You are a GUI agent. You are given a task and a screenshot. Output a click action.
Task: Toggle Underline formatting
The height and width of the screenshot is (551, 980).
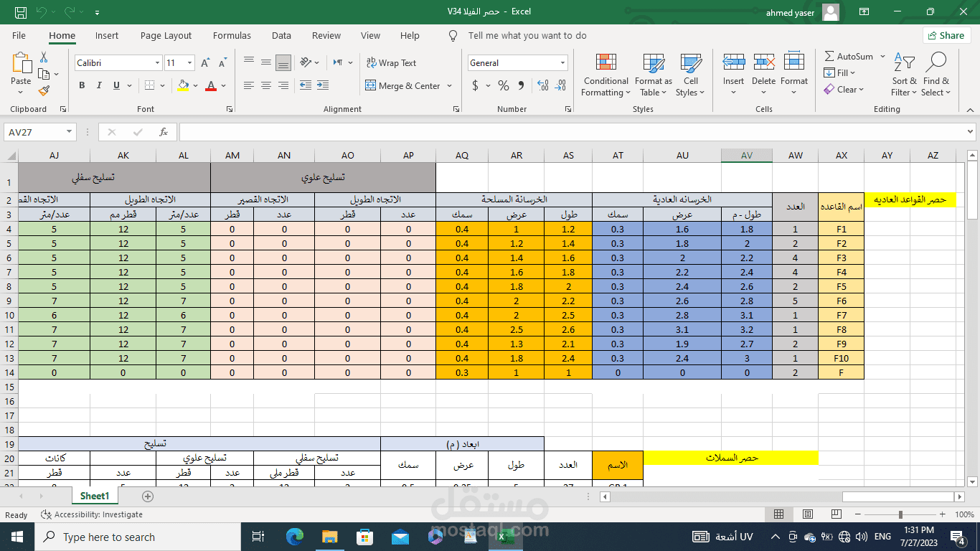117,85
